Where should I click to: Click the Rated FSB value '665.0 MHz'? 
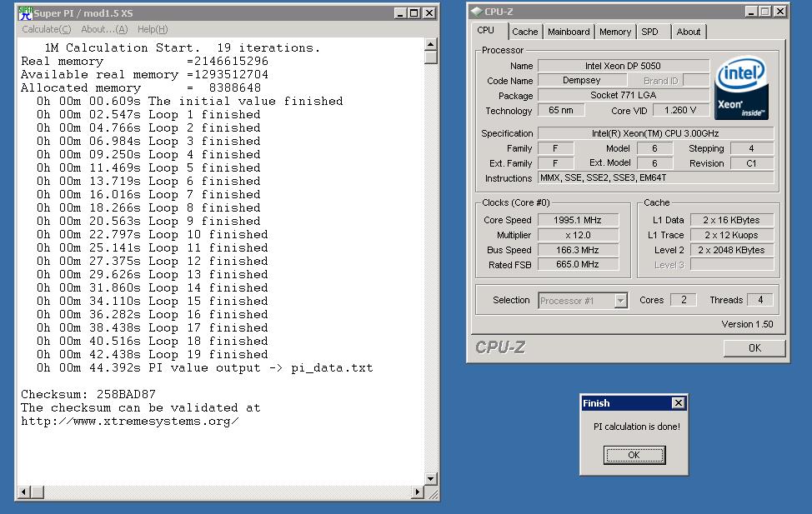click(578, 265)
